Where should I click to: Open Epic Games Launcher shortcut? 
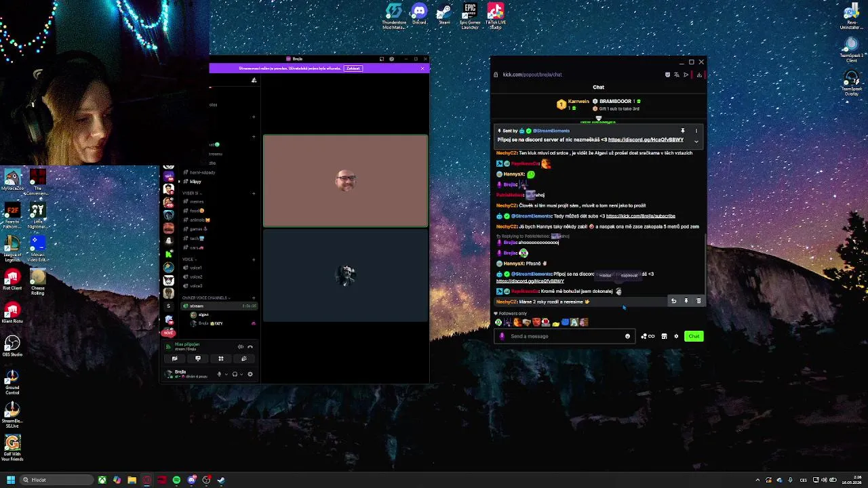click(470, 16)
